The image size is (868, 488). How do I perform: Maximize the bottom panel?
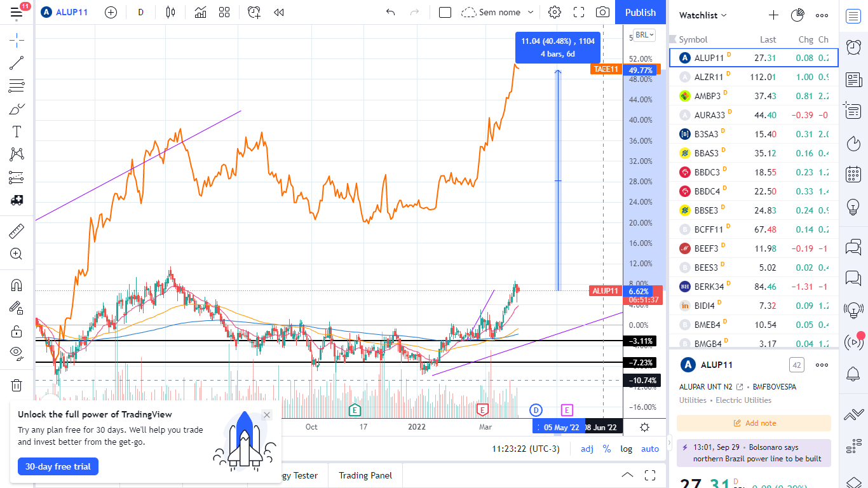[650, 475]
